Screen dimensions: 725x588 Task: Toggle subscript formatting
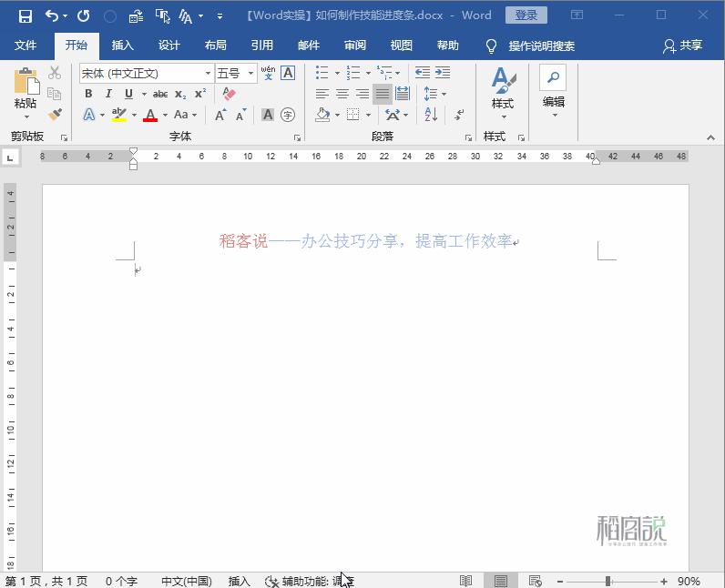180,95
